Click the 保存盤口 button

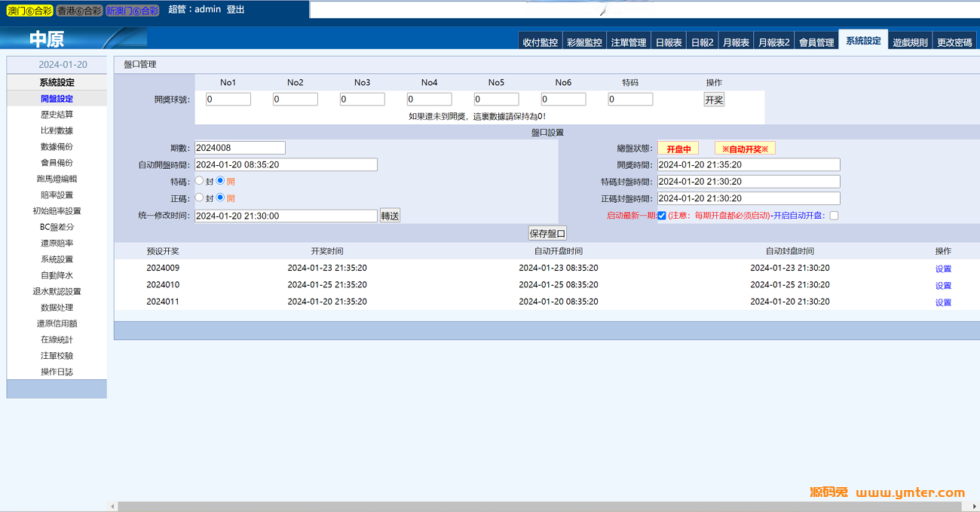click(x=547, y=234)
